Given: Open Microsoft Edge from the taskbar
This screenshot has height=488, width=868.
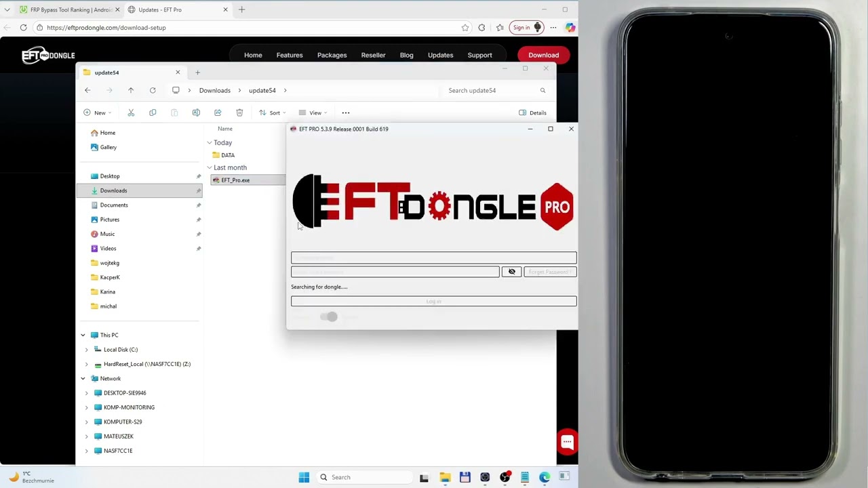Looking at the screenshot, I should [x=545, y=477].
